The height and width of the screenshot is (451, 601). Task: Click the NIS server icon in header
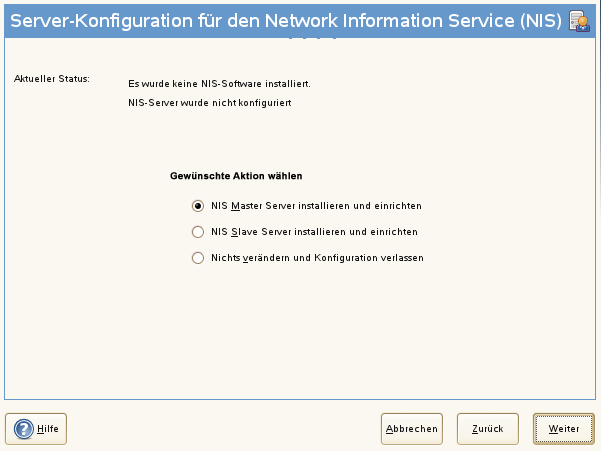click(x=578, y=21)
